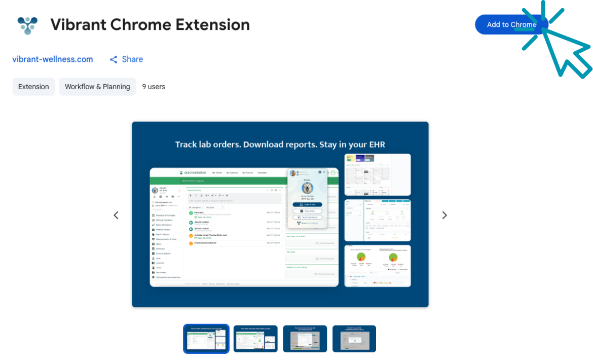Screen dimensions: 593x364
Task: Select the third screenshot thumbnail
Action: coord(305,339)
